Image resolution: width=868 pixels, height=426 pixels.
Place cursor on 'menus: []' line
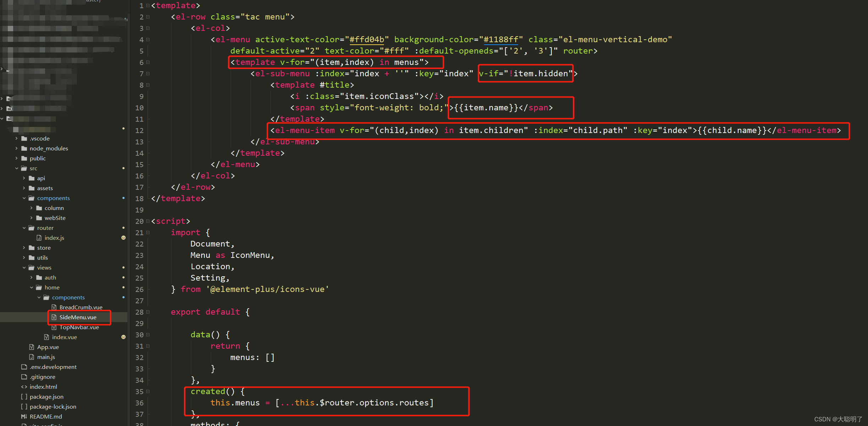(252, 358)
